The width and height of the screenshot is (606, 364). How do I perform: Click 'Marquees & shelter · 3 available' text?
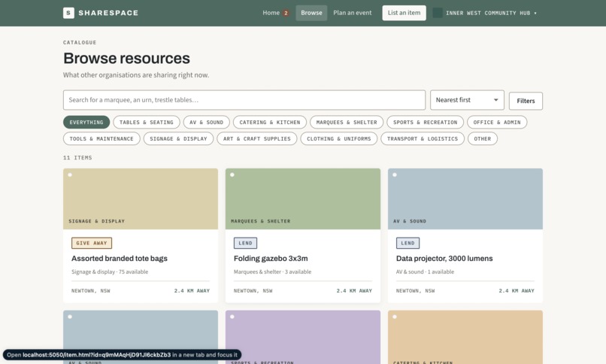[x=272, y=271]
